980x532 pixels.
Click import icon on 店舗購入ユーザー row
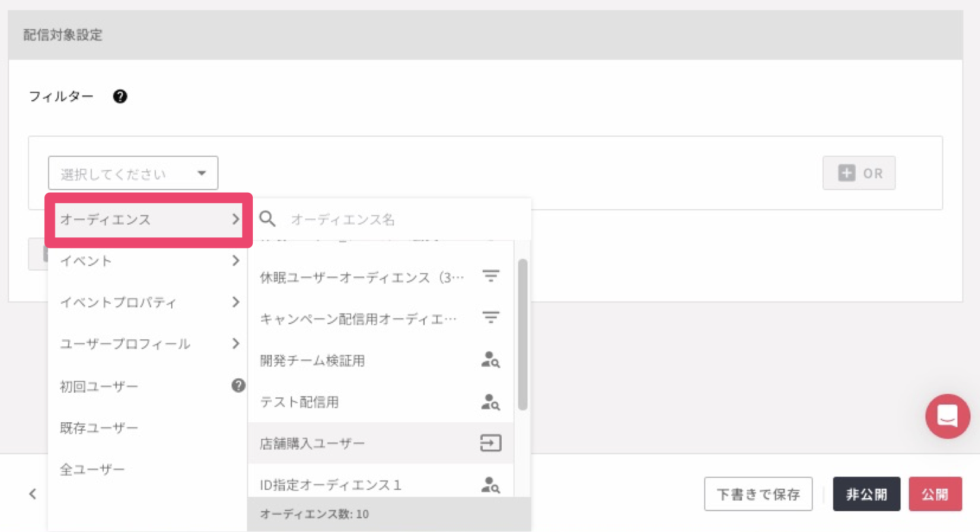coord(491,443)
